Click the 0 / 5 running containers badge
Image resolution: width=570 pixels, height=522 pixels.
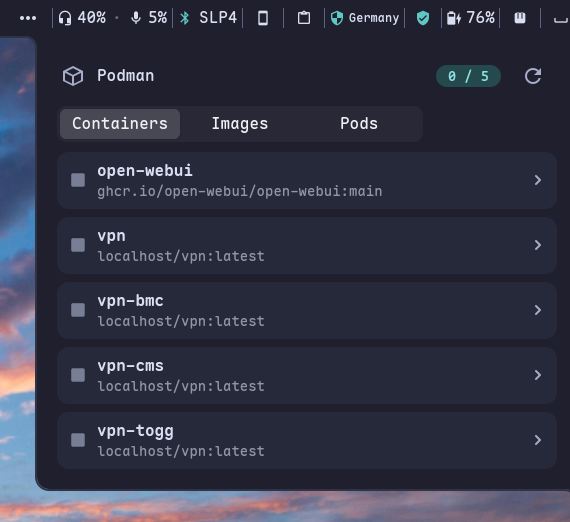click(468, 76)
